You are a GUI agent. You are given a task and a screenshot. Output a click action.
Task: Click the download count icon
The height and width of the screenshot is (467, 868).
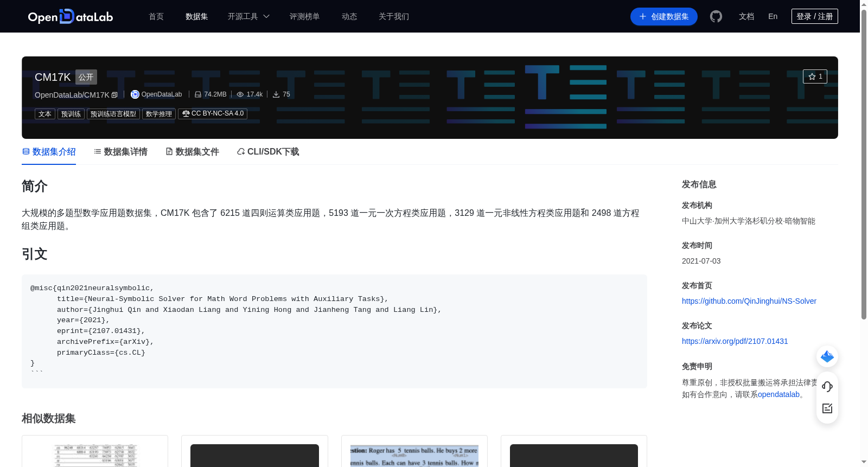[276, 94]
